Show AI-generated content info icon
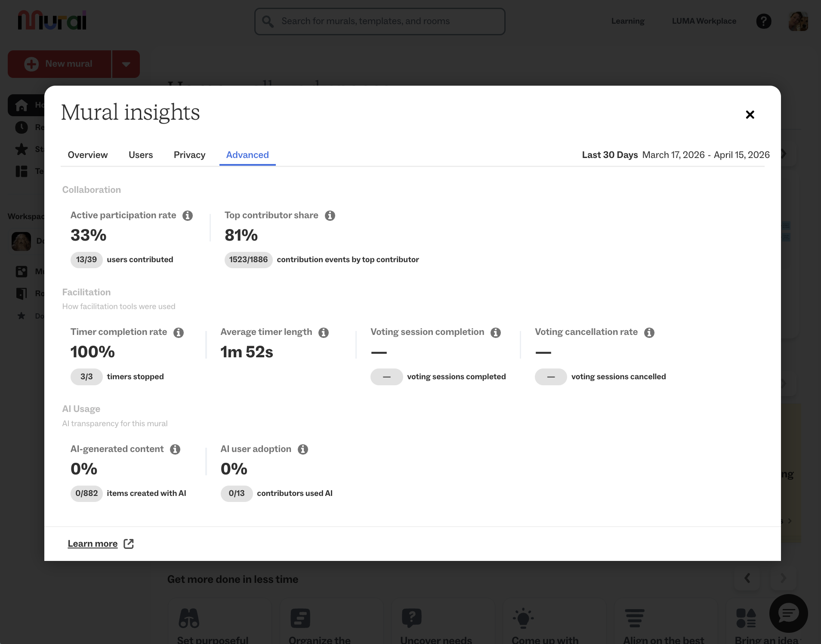The image size is (821, 644). [x=175, y=449]
